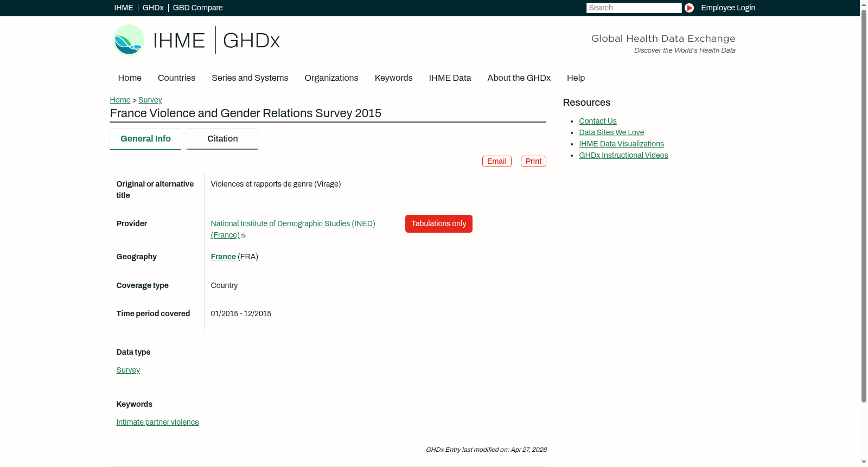Click the text Violences et rapports de genre (Virage)

pyautogui.click(x=276, y=184)
